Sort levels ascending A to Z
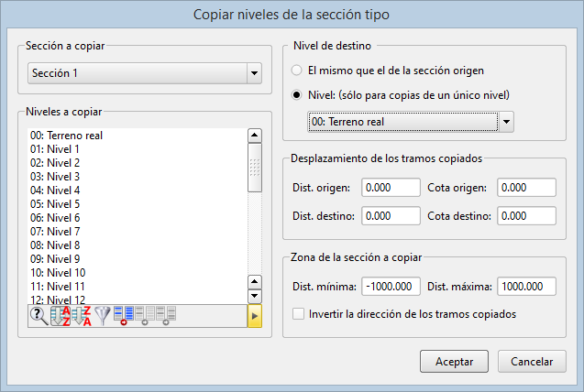Viewport: 584px width, 392px height. point(60,316)
